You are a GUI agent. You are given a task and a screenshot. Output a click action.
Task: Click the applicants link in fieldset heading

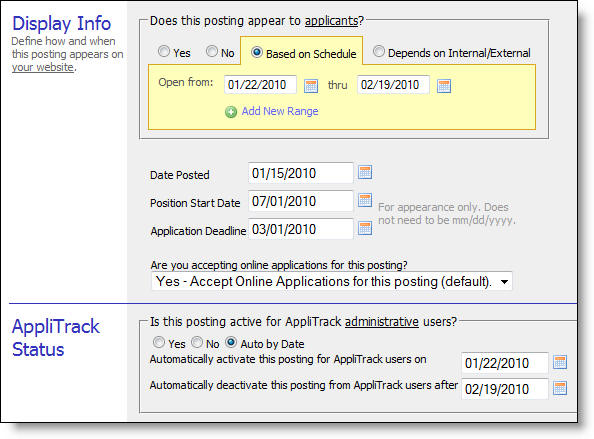pyautogui.click(x=331, y=20)
